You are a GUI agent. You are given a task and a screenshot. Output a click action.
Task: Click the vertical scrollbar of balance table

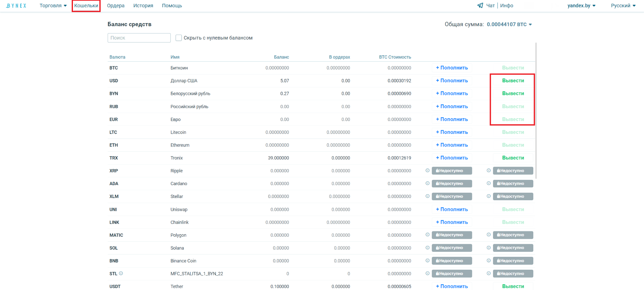coord(536,110)
